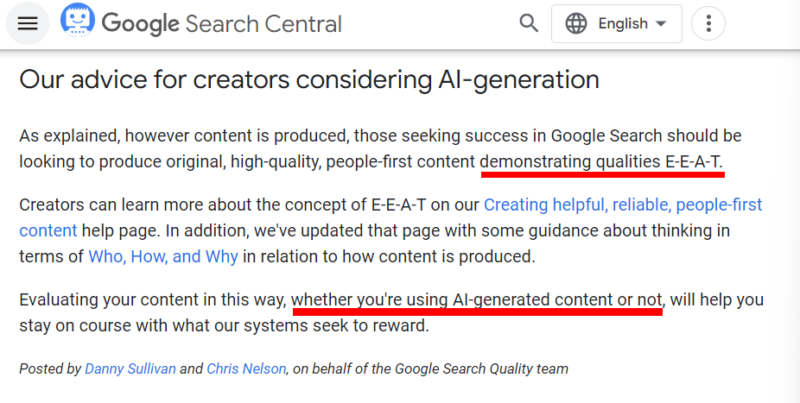This screenshot has width=800, height=403.
Task: Click the globe language icon
Action: pyautogui.click(x=577, y=24)
